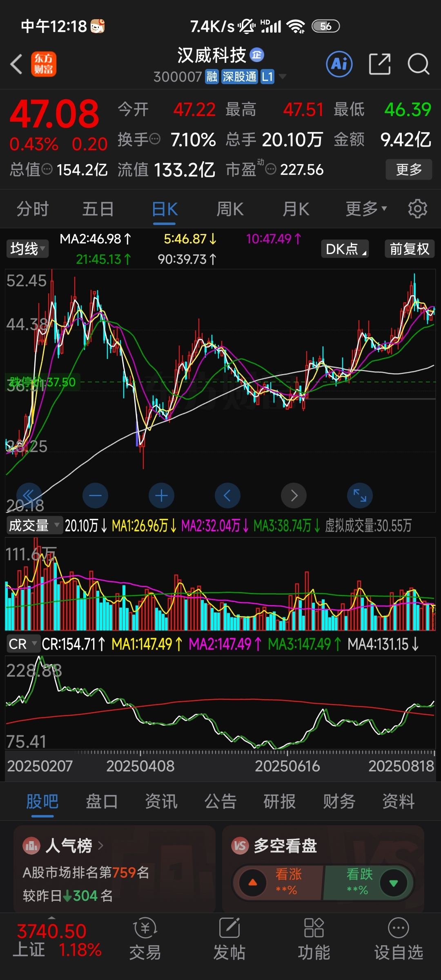Viewport: 441px width, 980px height.
Task: Vote 看跌 with down arrow button
Action: click(393, 883)
